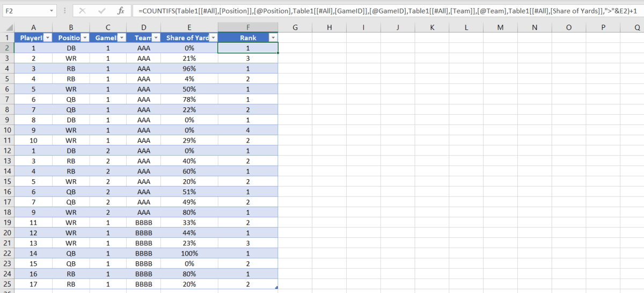
Task: Select row 10 header
Action: tap(7, 130)
